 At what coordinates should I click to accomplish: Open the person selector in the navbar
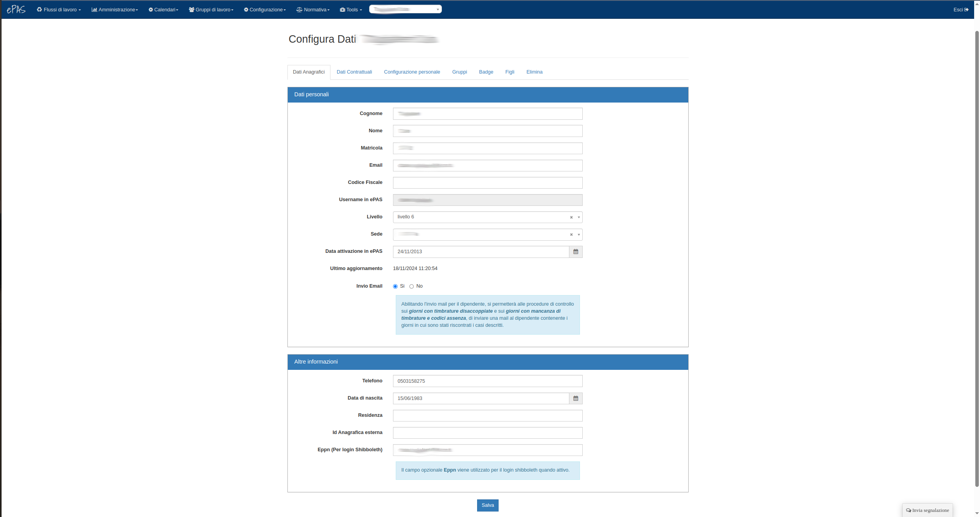(405, 9)
